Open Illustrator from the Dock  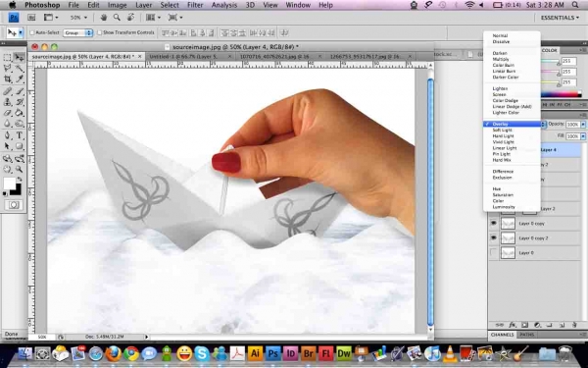coord(255,353)
